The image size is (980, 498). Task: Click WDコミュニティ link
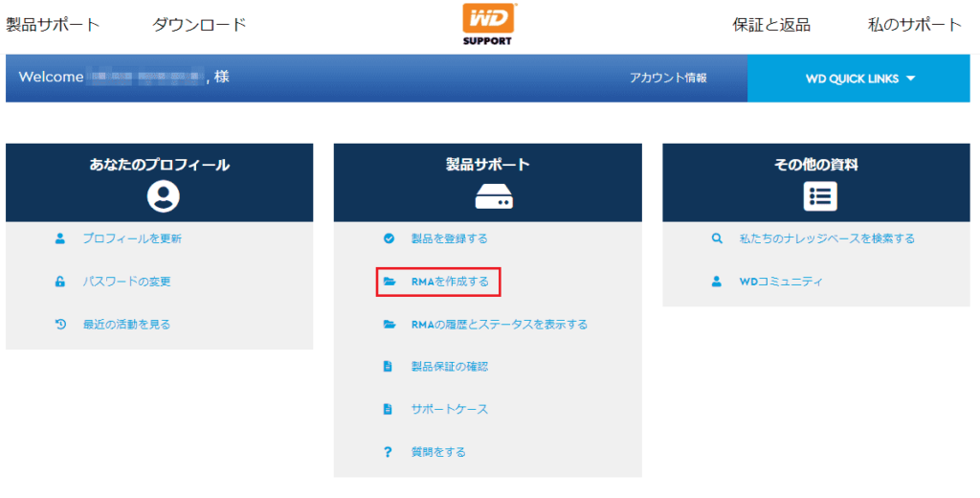coord(781,282)
